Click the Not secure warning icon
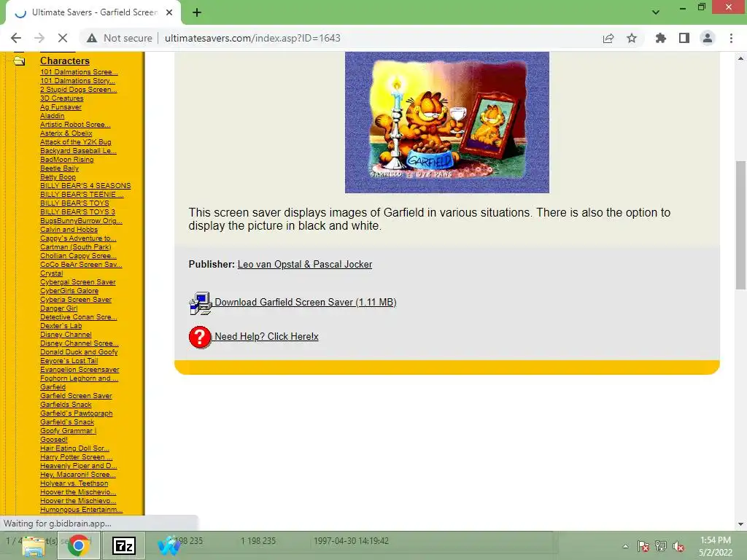747x560 pixels. coord(92,38)
